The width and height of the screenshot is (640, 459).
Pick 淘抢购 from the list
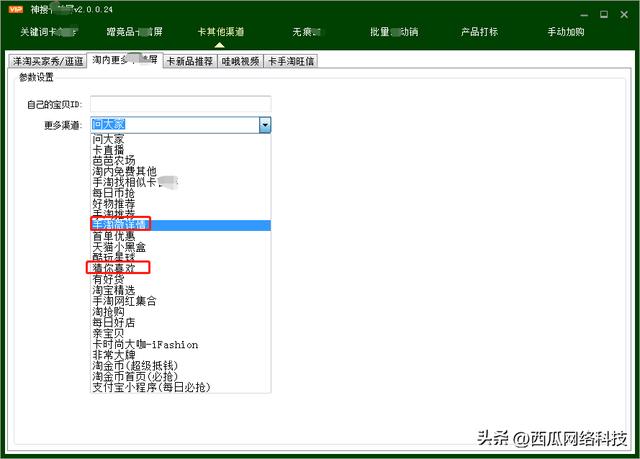(180, 311)
